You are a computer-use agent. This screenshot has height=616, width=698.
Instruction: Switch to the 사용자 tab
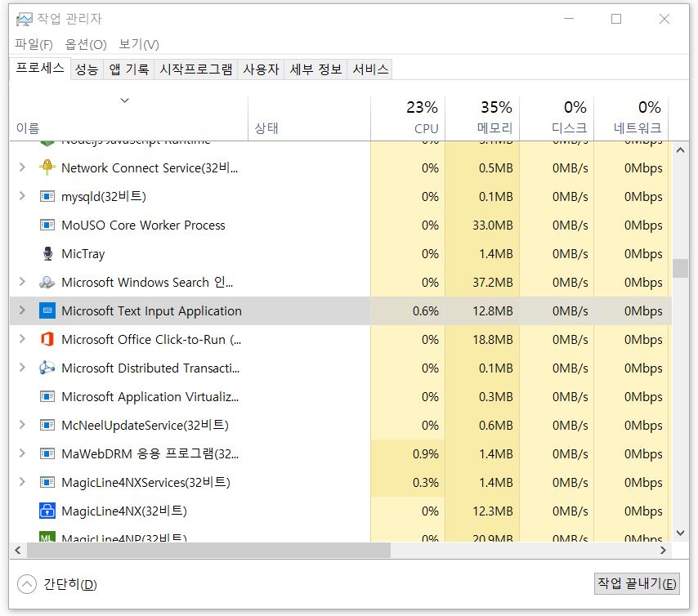[262, 69]
